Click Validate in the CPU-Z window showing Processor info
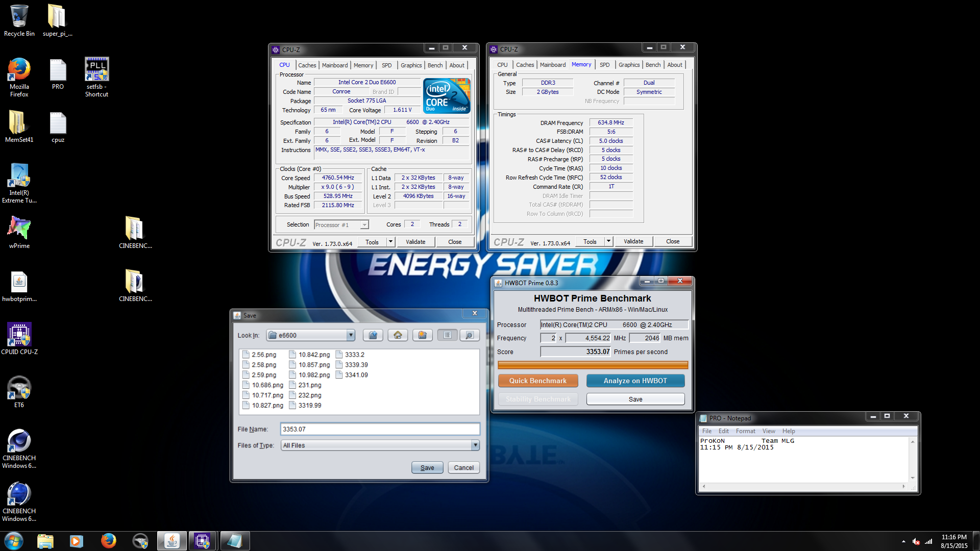The height and width of the screenshot is (551, 980). [415, 242]
